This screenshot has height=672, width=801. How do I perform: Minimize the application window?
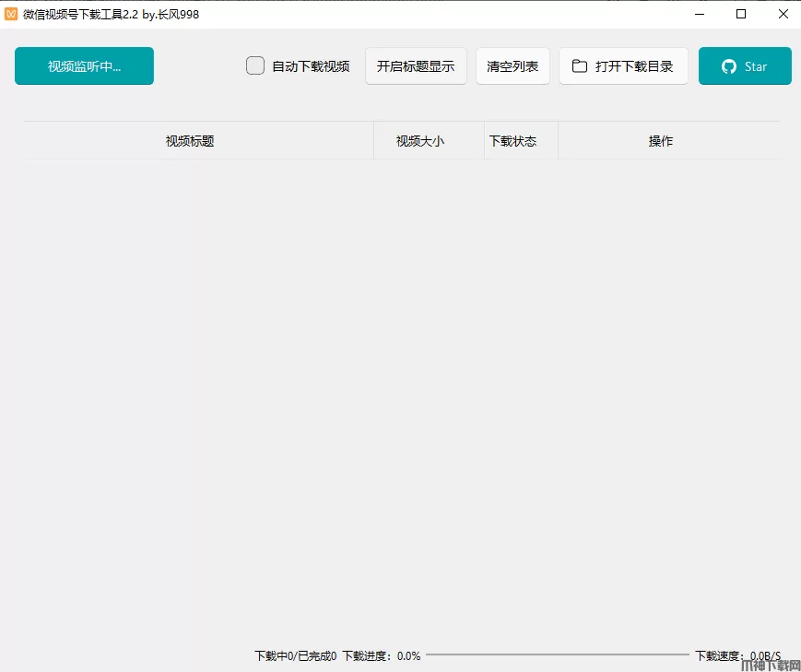coord(700,14)
